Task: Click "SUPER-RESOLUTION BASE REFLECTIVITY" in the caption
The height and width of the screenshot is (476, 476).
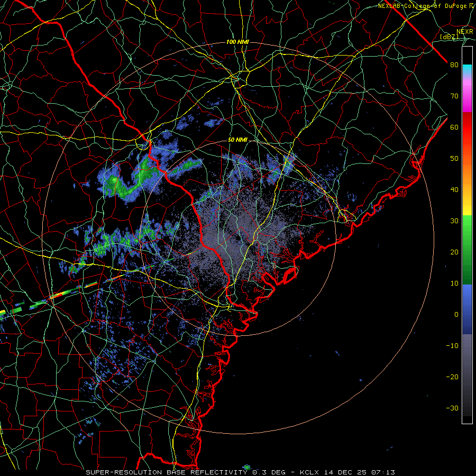Action: pos(167,472)
